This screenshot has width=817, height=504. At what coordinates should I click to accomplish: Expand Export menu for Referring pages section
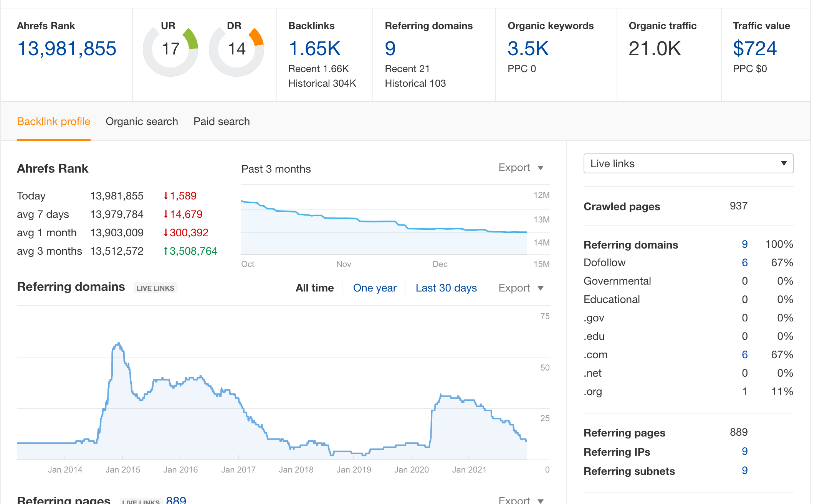521,500
